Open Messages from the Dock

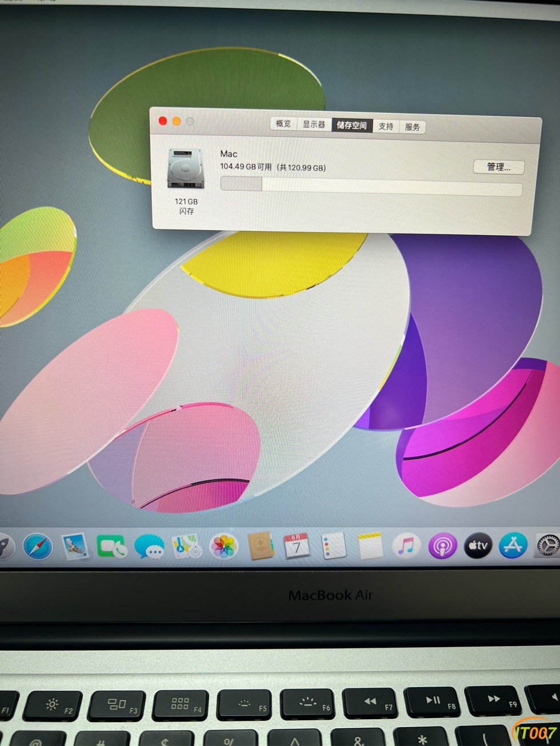149,547
